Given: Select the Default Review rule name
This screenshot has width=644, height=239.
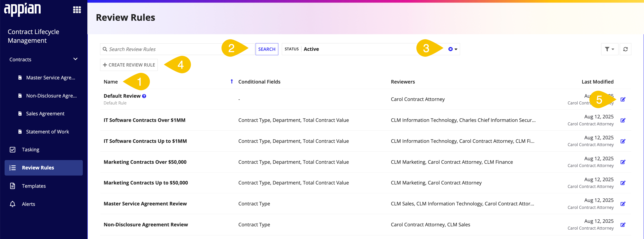Looking at the screenshot, I should pos(122,96).
